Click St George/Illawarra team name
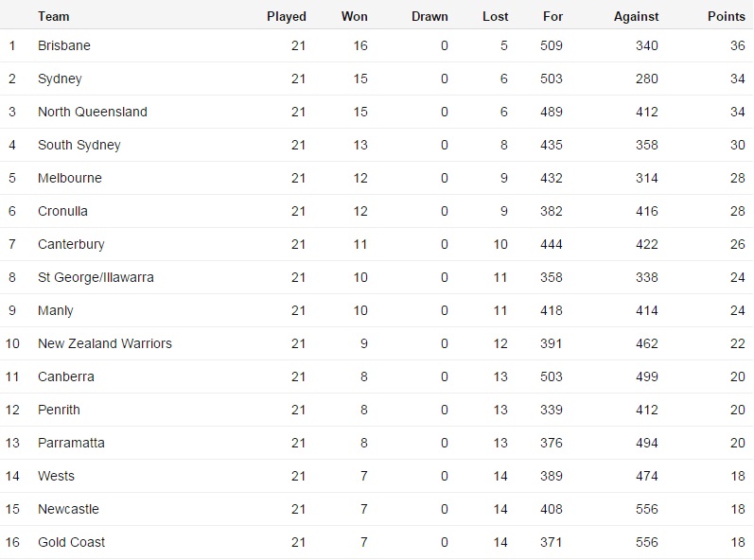754x560 pixels. (96, 277)
